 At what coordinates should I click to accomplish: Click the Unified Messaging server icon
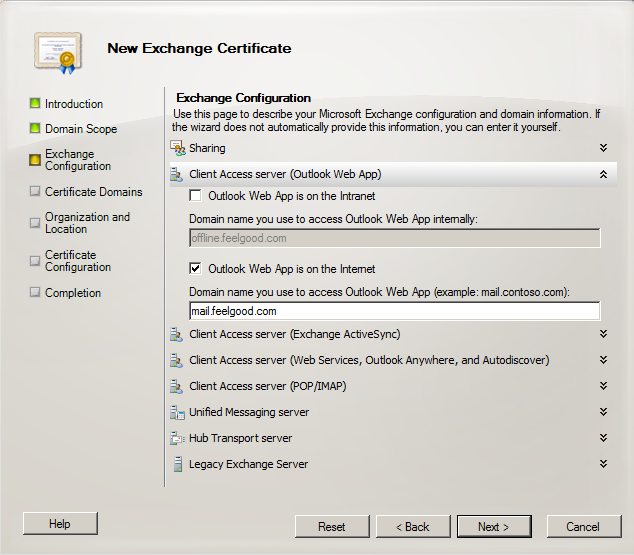pos(177,412)
